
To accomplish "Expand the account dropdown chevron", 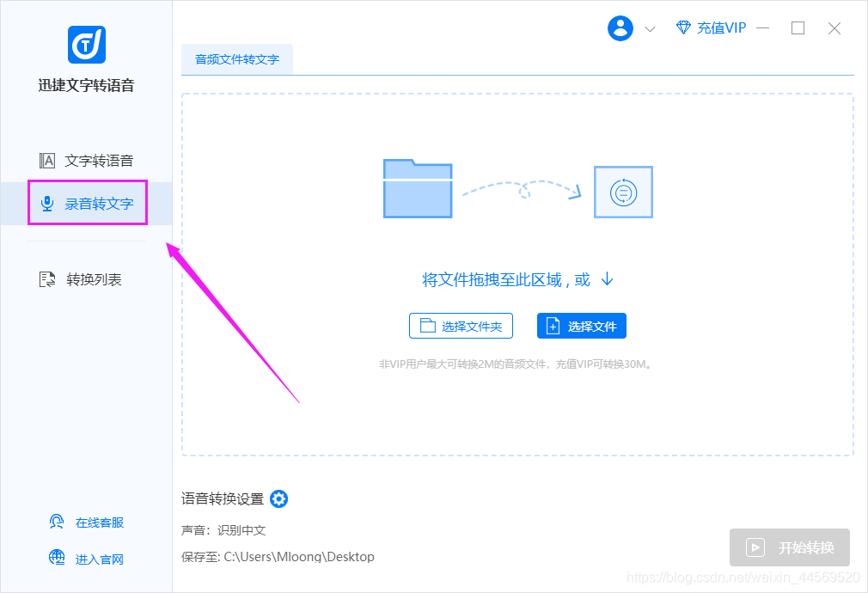I will pos(651,29).
